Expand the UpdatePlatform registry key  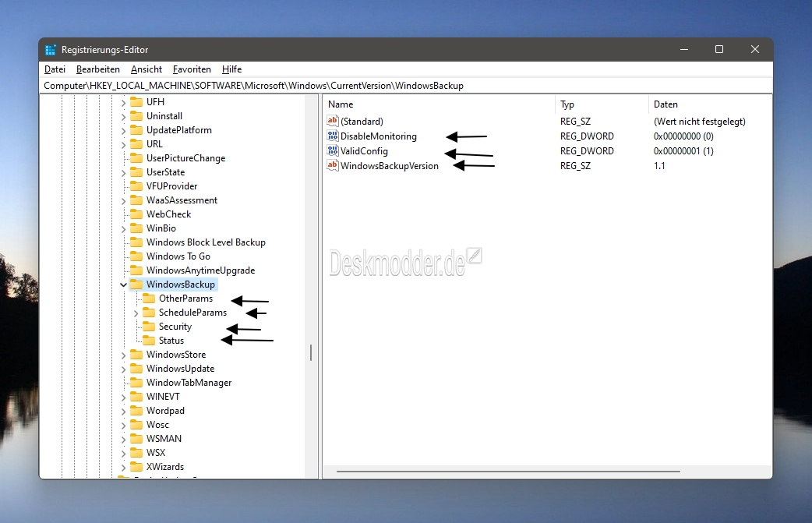[123, 130]
